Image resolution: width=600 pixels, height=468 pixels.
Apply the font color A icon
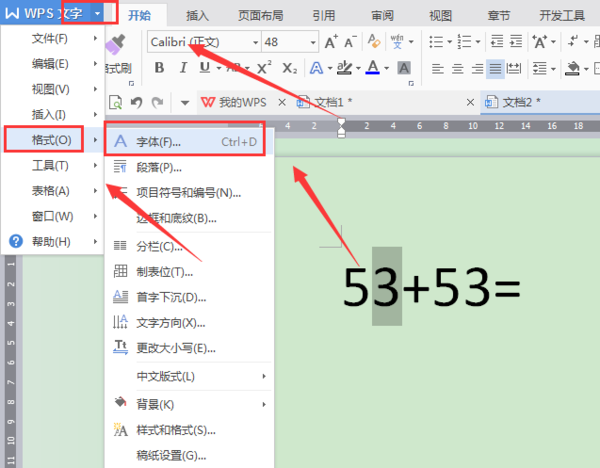click(x=372, y=68)
